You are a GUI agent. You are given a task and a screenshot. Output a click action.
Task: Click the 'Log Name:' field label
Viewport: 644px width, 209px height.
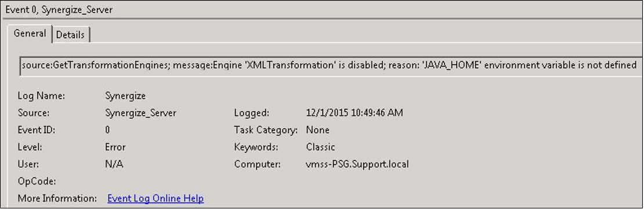tap(41, 96)
